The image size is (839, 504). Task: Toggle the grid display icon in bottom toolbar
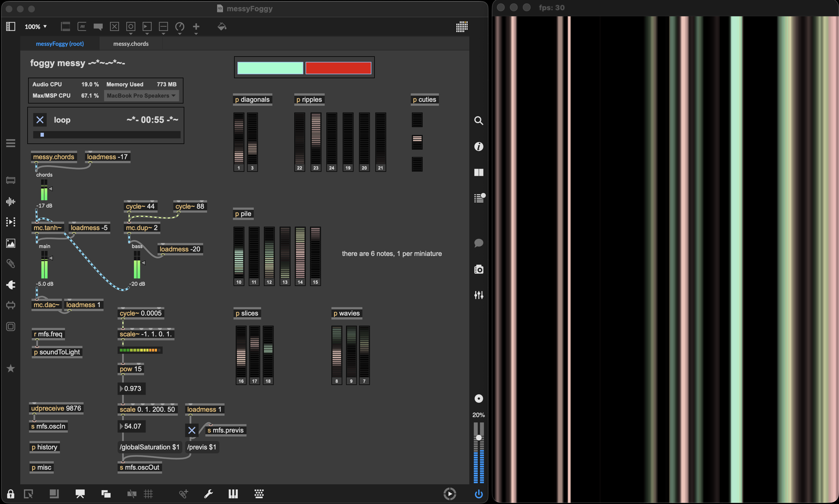coord(149,494)
